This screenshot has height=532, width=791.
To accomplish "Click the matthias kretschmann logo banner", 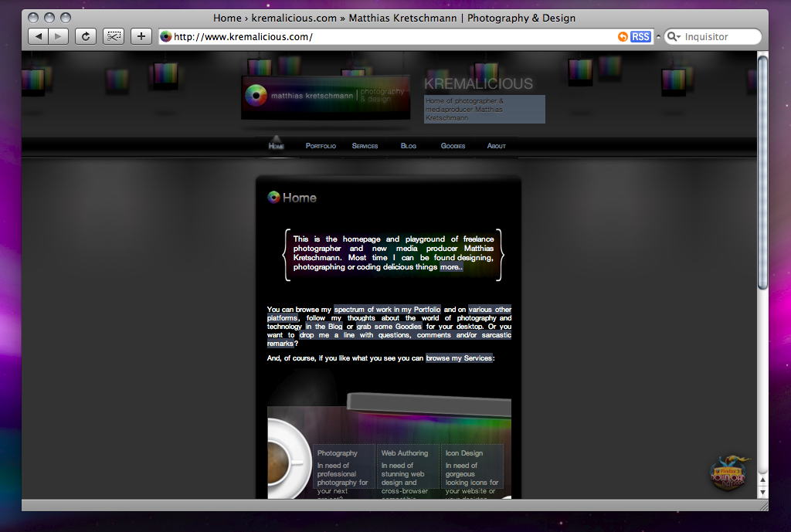I will (x=325, y=97).
